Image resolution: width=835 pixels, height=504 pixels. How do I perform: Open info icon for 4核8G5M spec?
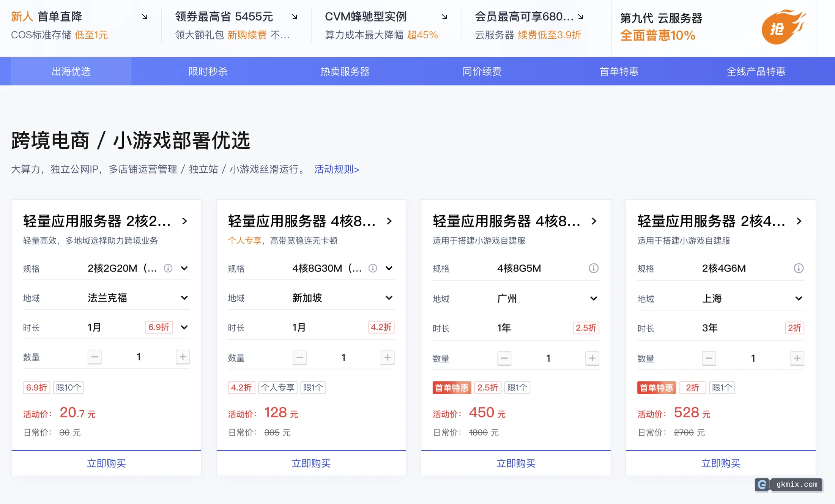(x=594, y=268)
